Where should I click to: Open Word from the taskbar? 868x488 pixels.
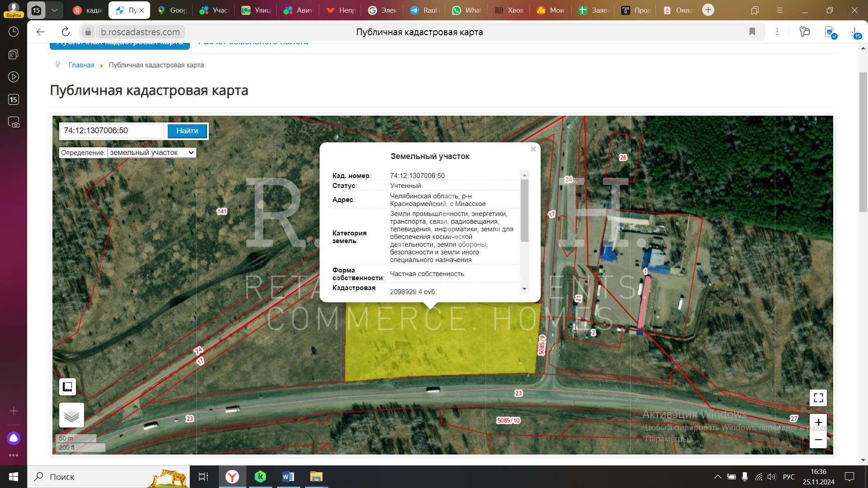tap(288, 477)
